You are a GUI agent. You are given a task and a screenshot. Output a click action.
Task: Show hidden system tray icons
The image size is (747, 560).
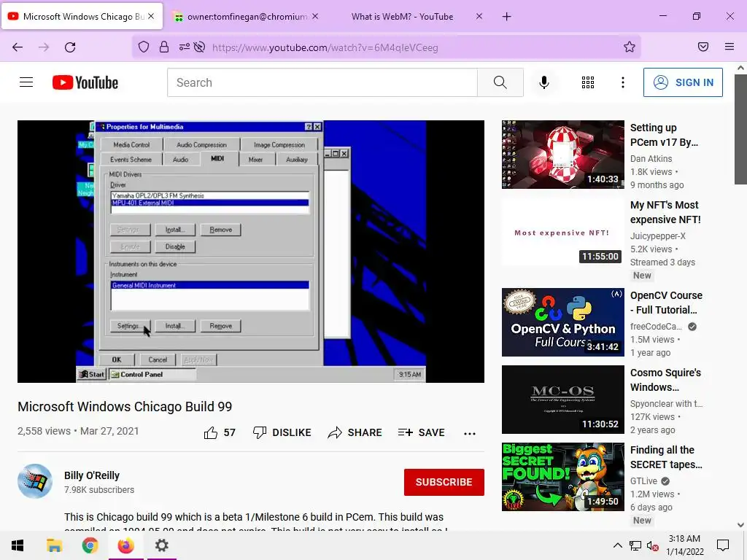point(617,545)
